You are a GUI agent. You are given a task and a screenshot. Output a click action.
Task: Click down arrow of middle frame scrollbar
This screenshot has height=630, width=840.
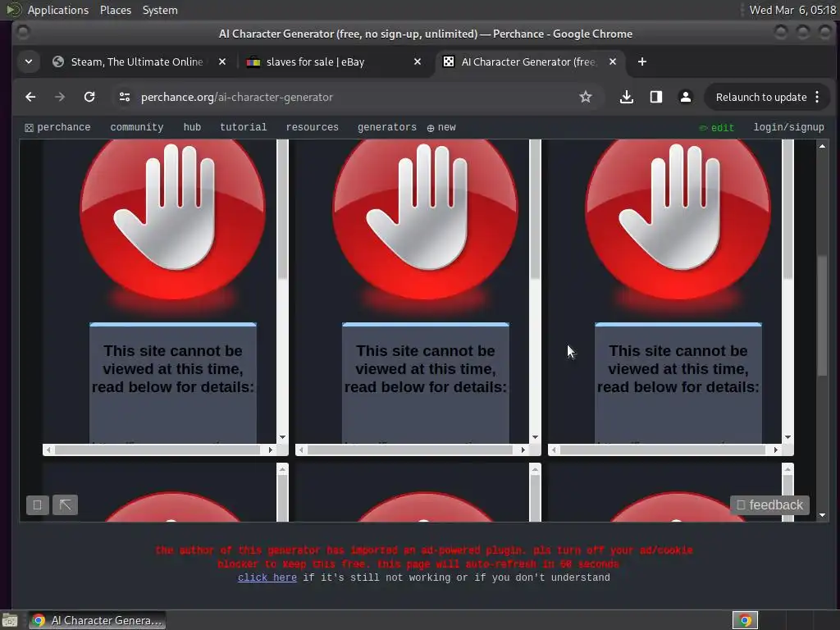[535, 437]
